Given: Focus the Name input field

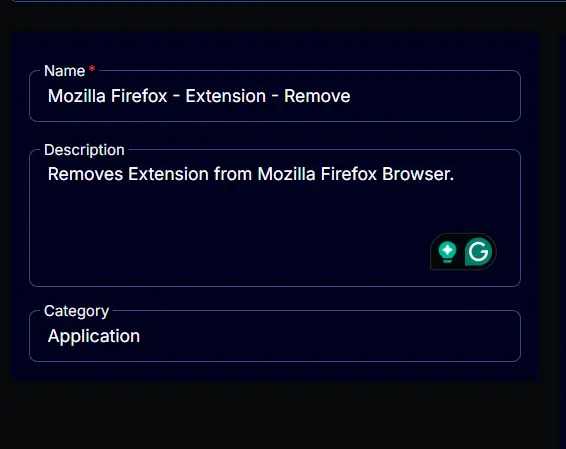Looking at the screenshot, I should [x=275, y=96].
